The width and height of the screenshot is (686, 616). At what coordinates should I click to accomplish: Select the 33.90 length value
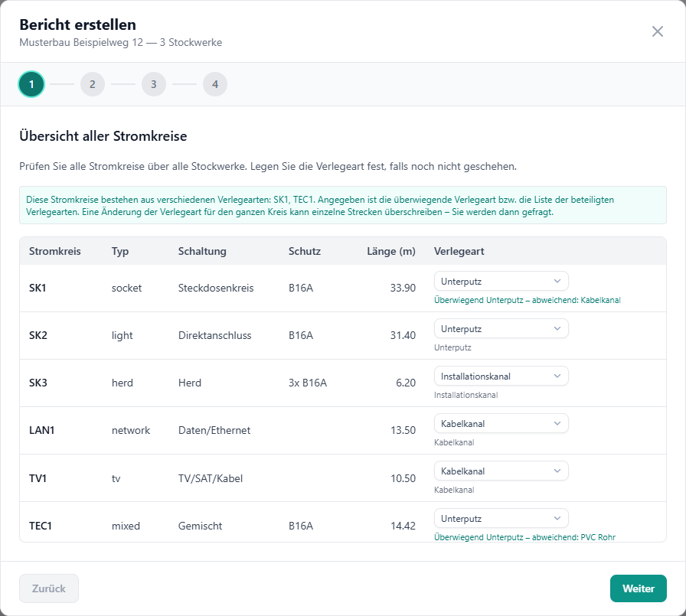403,288
